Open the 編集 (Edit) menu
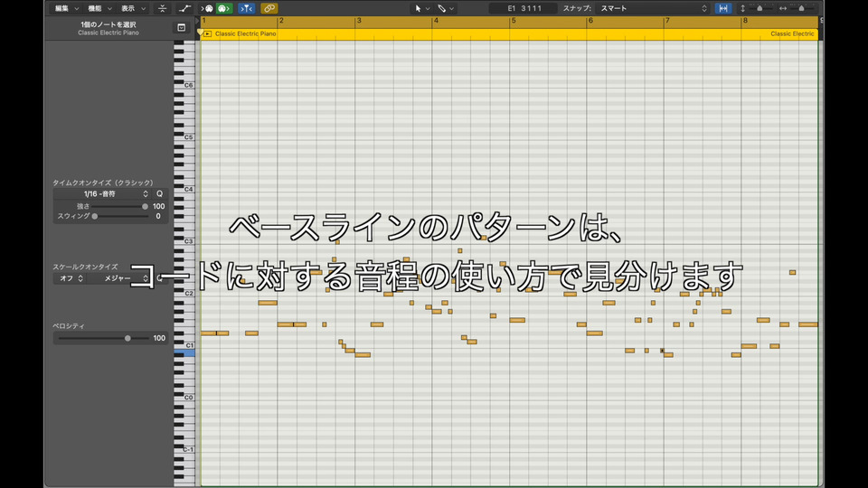The width and height of the screenshot is (868, 488). 66,8
